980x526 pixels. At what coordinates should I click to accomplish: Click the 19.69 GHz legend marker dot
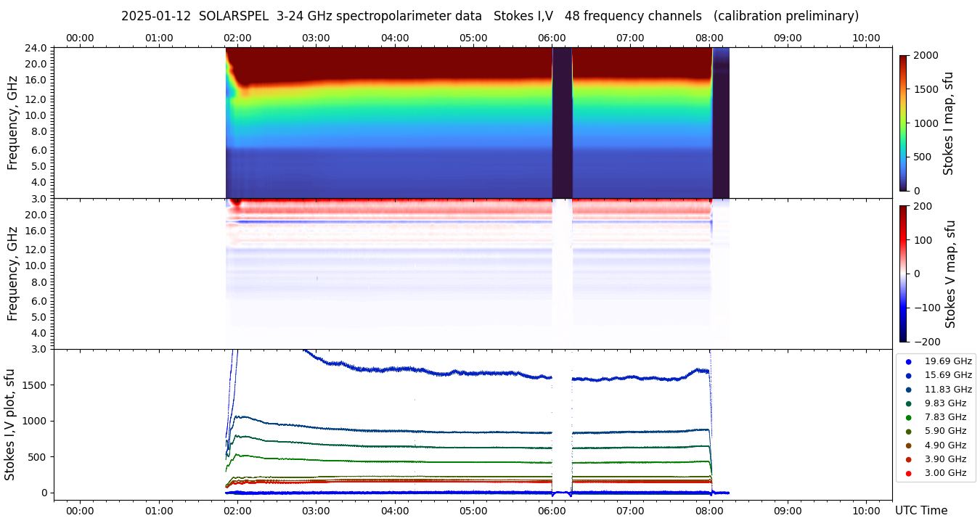click(x=908, y=361)
